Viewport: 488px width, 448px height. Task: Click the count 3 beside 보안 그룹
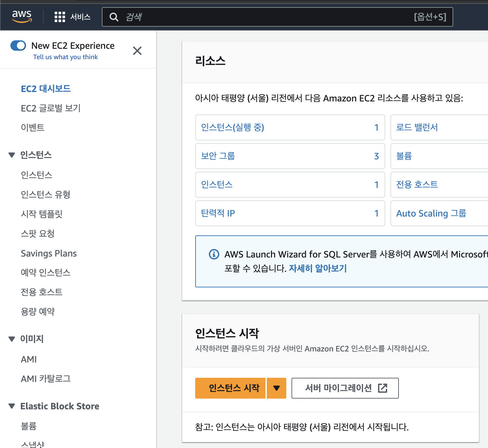pos(376,156)
